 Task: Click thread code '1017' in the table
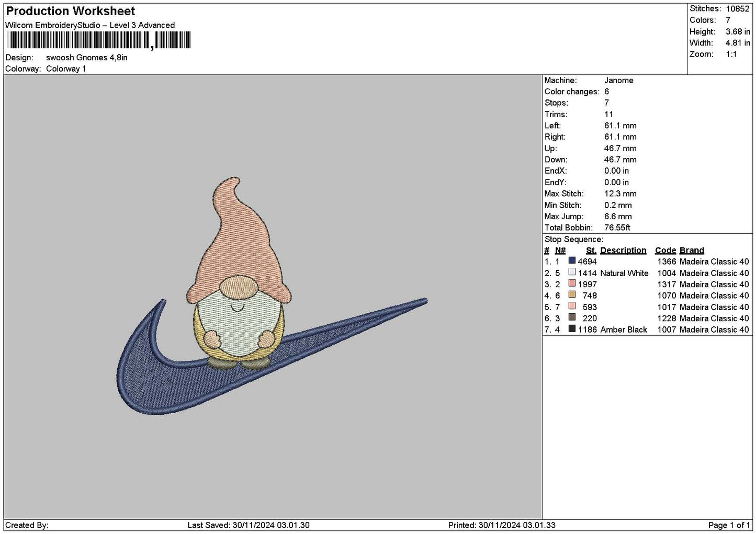point(667,308)
